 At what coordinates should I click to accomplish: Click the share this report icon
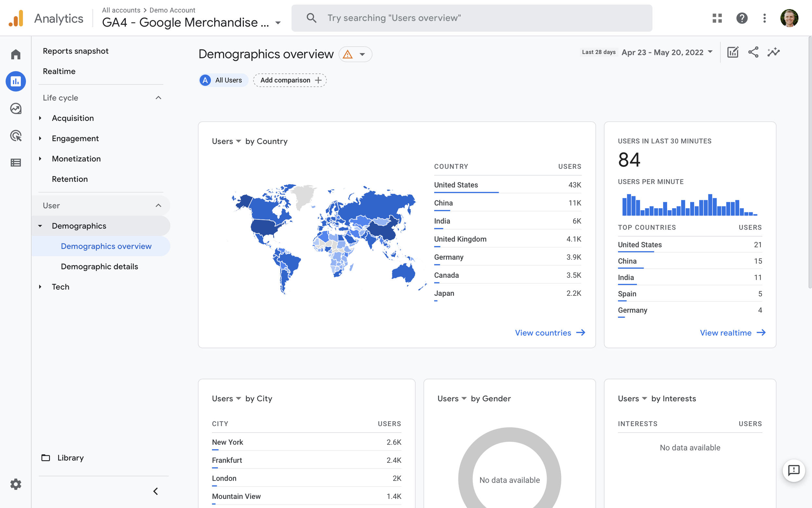tap(753, 52)
